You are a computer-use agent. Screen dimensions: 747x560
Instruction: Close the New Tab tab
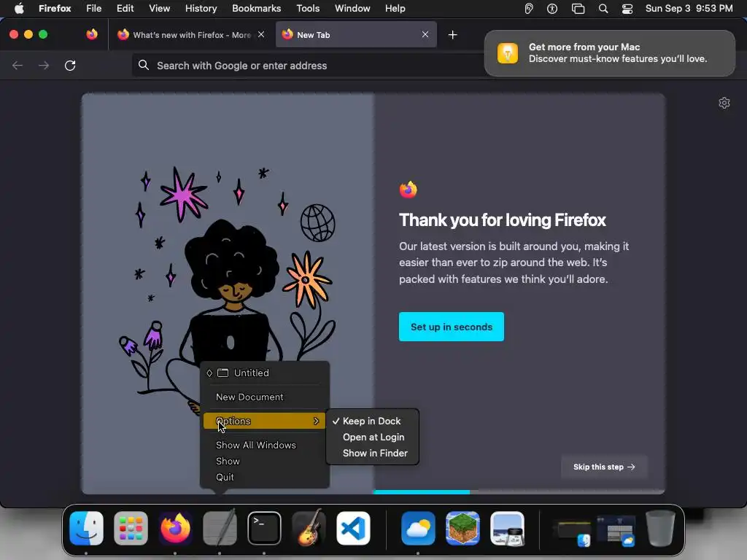pos(425,34)
